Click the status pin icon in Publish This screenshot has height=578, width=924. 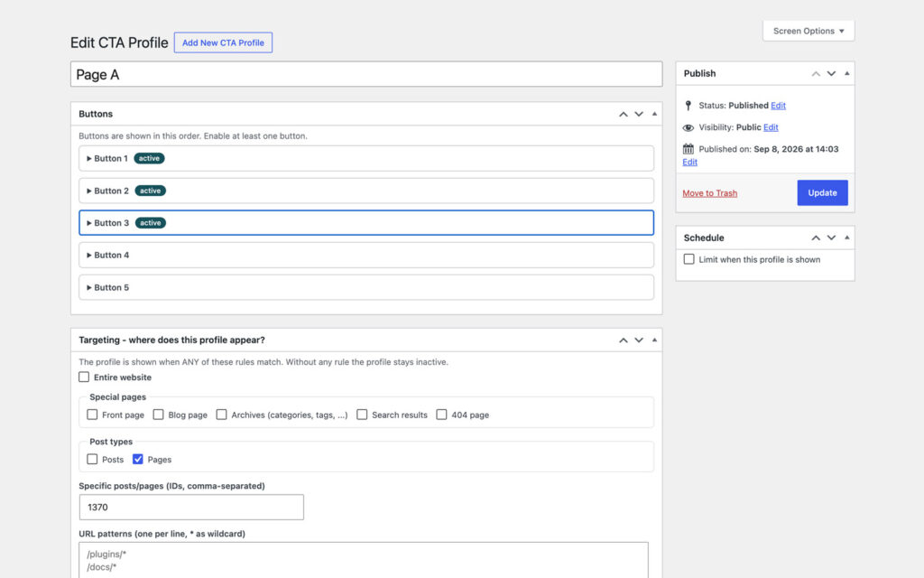pyautogui.click(x=688, y=106)
